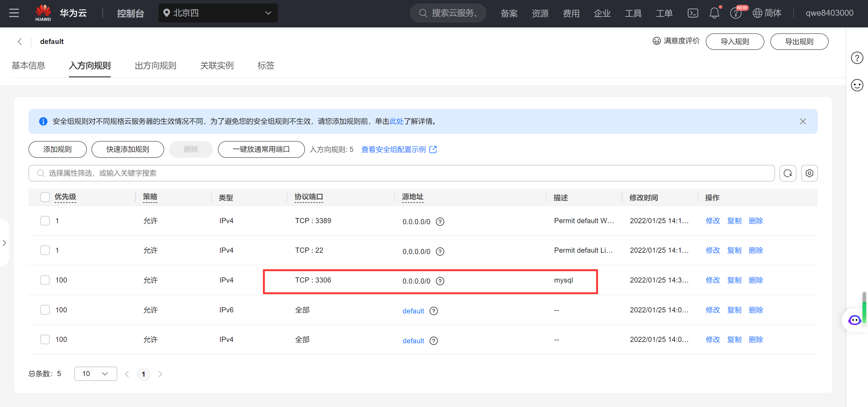Screen dimensions: 868x407
Task: Show help for TCP 3306 source address
Action: pyautogui.click(x=440, y=281)
